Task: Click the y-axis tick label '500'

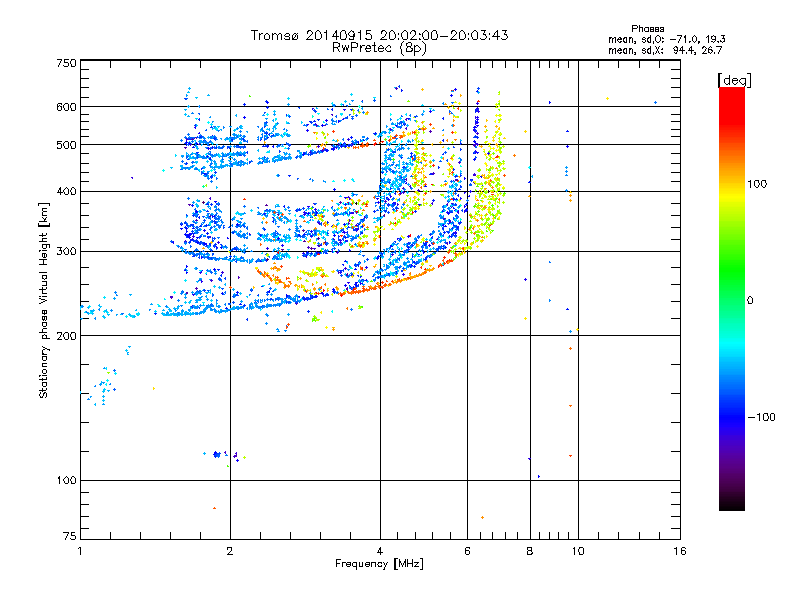Action: 66,145
